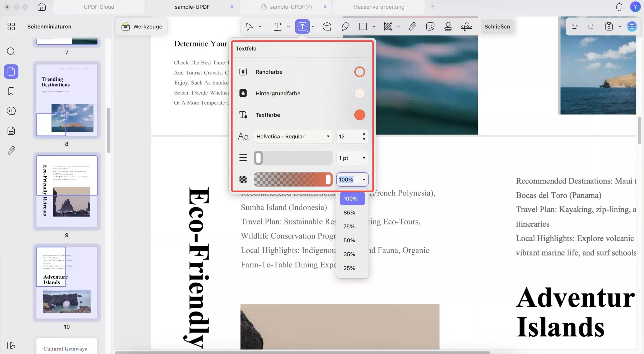Select page 10 thumbnail Adventure Islands

pos(67,283)
